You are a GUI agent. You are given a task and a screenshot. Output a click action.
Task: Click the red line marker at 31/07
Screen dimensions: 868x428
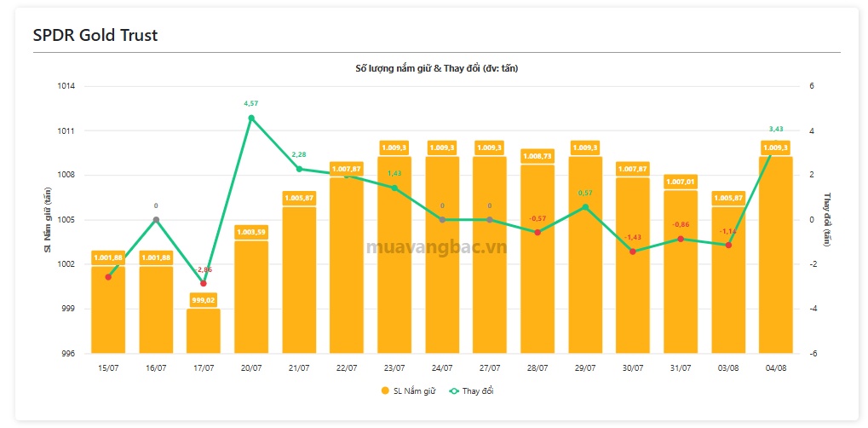[681, 239]
